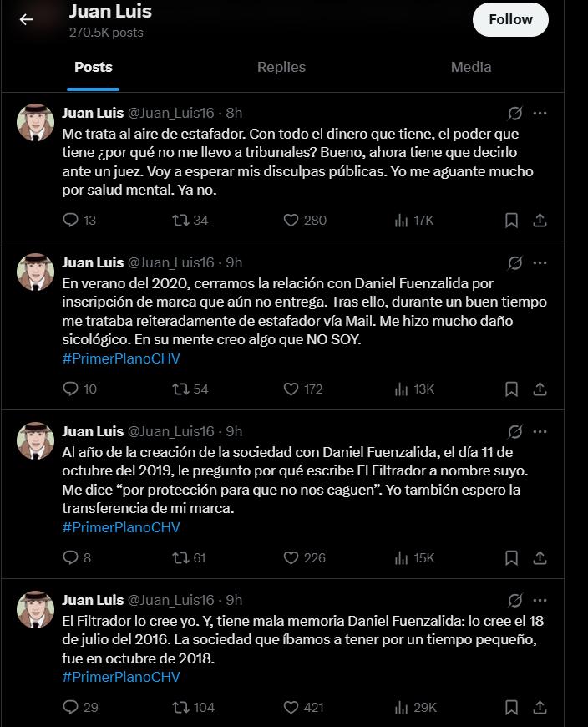Switch to the Media tab
588x727 pixels.
(x=470, y=67)
